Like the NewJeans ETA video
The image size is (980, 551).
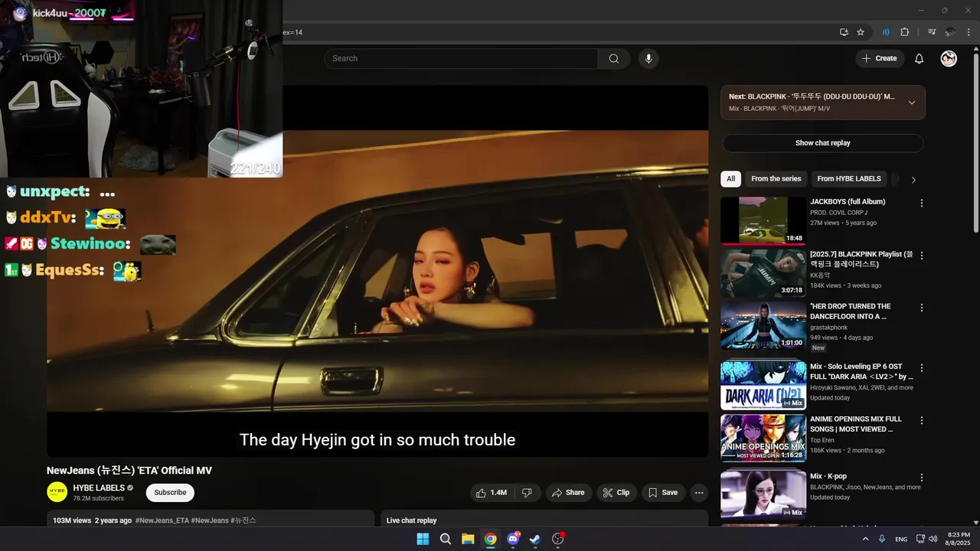491,493
